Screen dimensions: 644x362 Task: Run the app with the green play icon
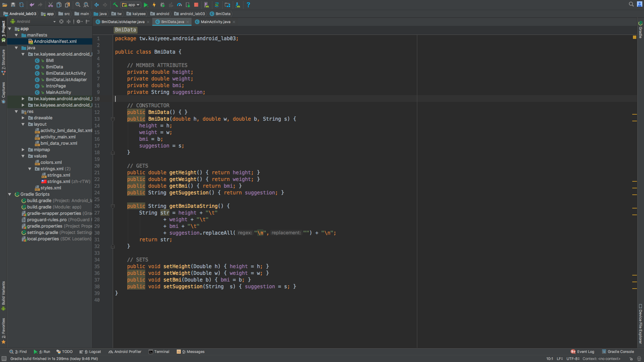pos(146,5)
